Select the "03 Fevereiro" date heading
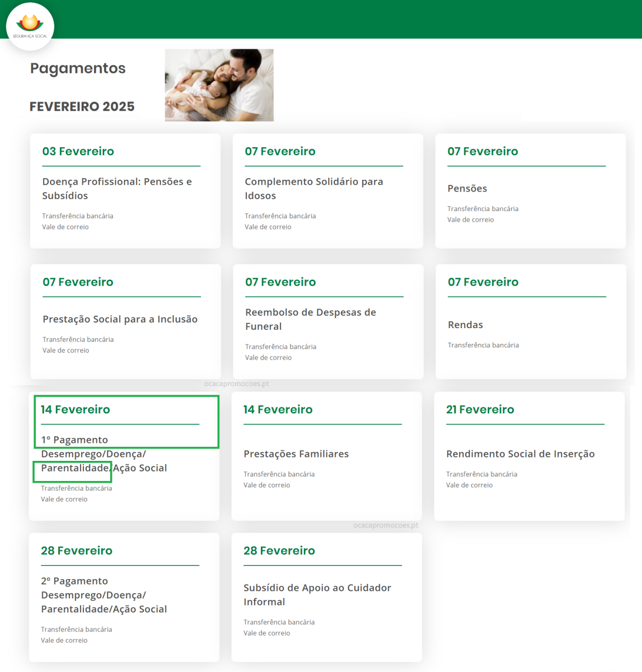 78,151
